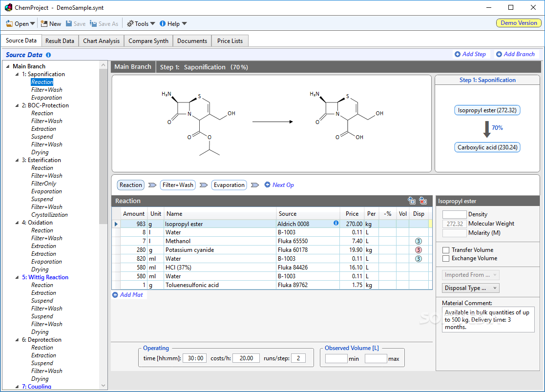Click the Isopropyl ester (272.32) compound box

tap(487, 110)
